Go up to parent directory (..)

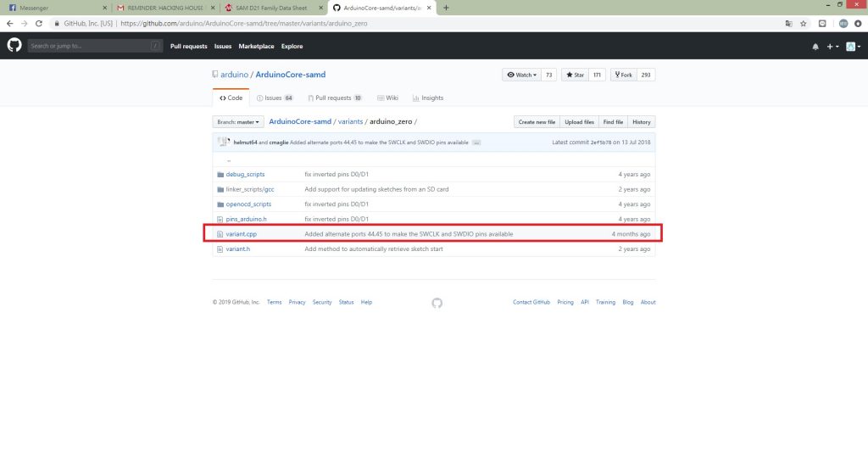pos(229,160)
